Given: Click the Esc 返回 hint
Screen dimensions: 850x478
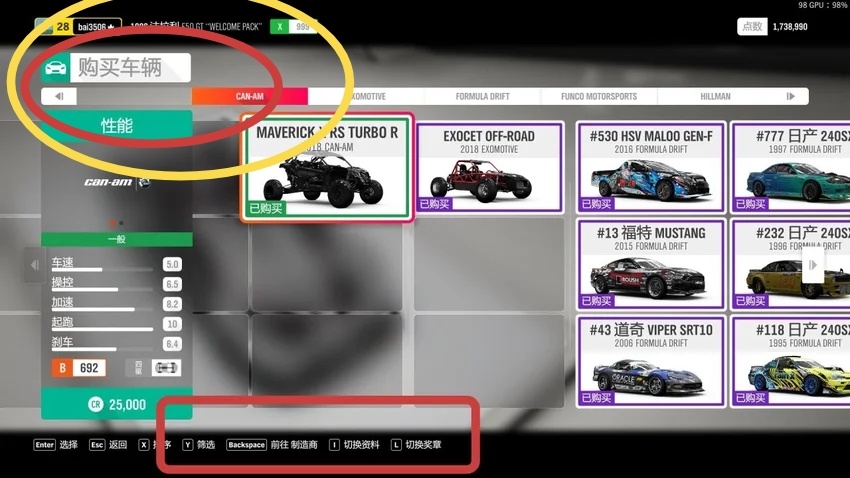Looking at the screenshot, I should (x=108, y=445).
